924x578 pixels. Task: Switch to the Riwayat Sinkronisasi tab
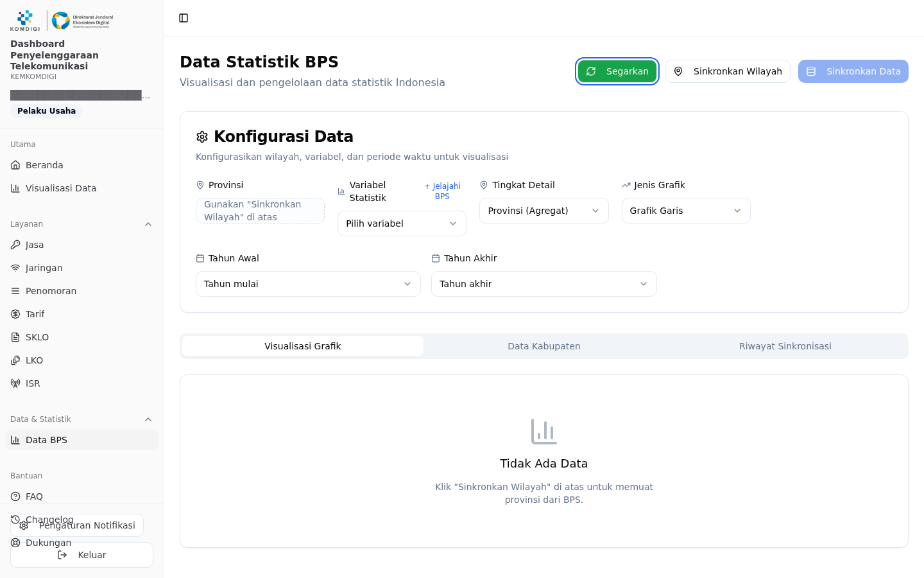[x=785, y=346]
